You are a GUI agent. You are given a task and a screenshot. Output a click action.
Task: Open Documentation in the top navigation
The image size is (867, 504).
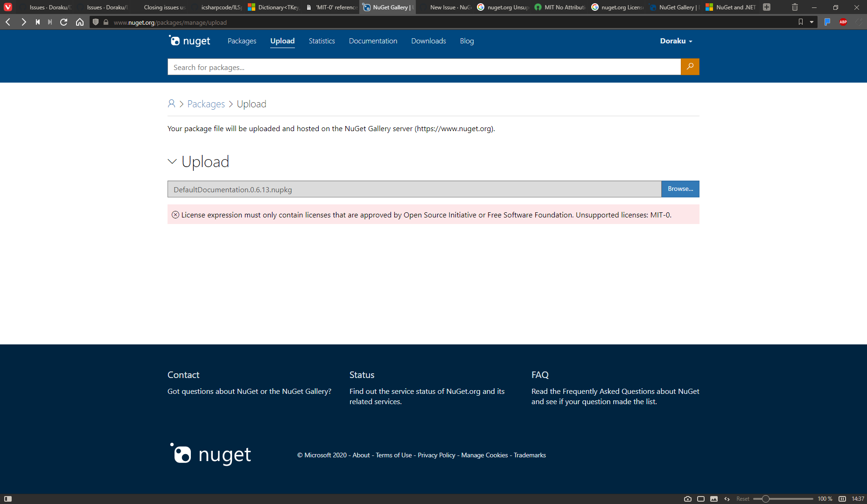[x=373, y=41]
